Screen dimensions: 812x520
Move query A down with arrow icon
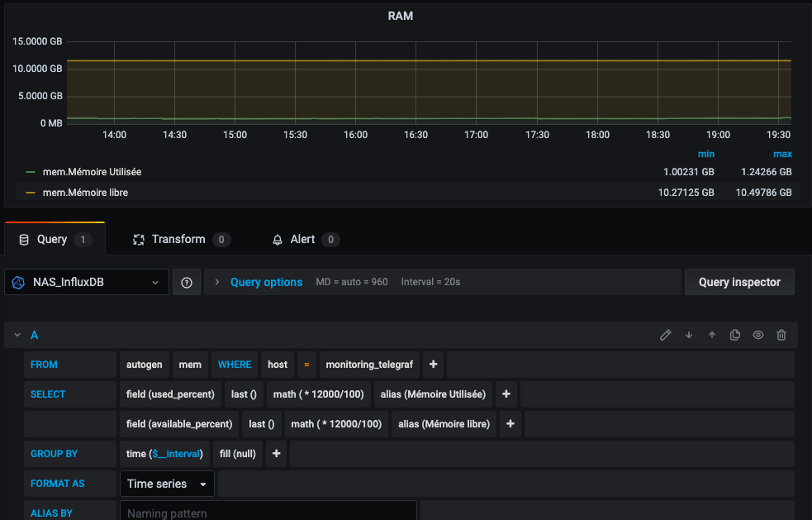(689, 335)
